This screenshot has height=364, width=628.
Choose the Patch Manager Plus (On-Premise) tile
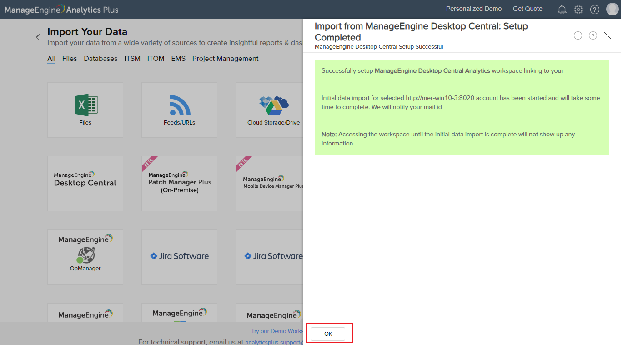(x=179, y=184)
